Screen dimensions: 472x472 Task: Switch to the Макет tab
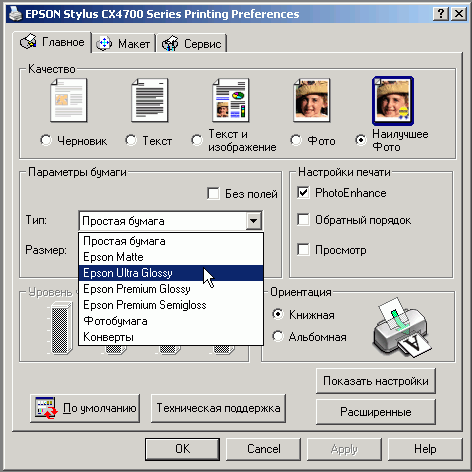124,44
